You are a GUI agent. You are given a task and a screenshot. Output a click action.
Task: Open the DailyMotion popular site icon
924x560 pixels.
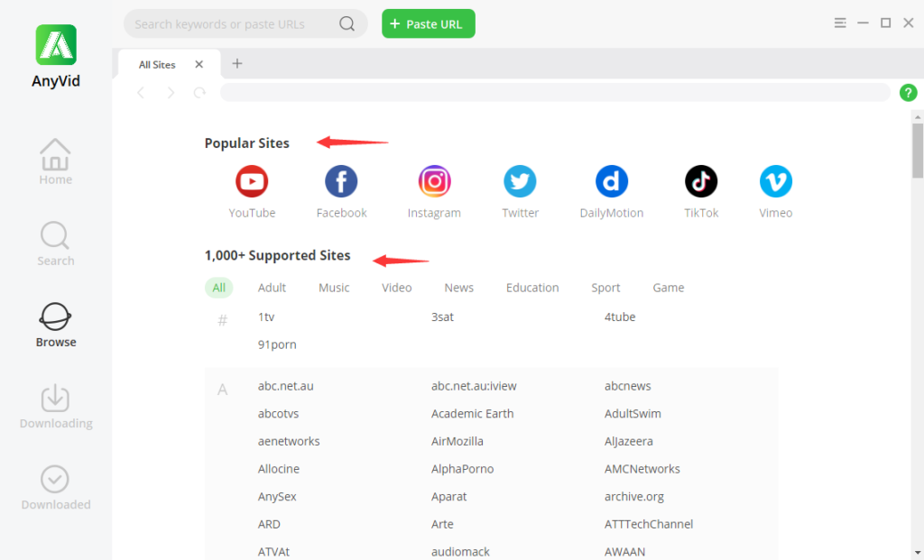pyautogui.click(x=611, y=181)
